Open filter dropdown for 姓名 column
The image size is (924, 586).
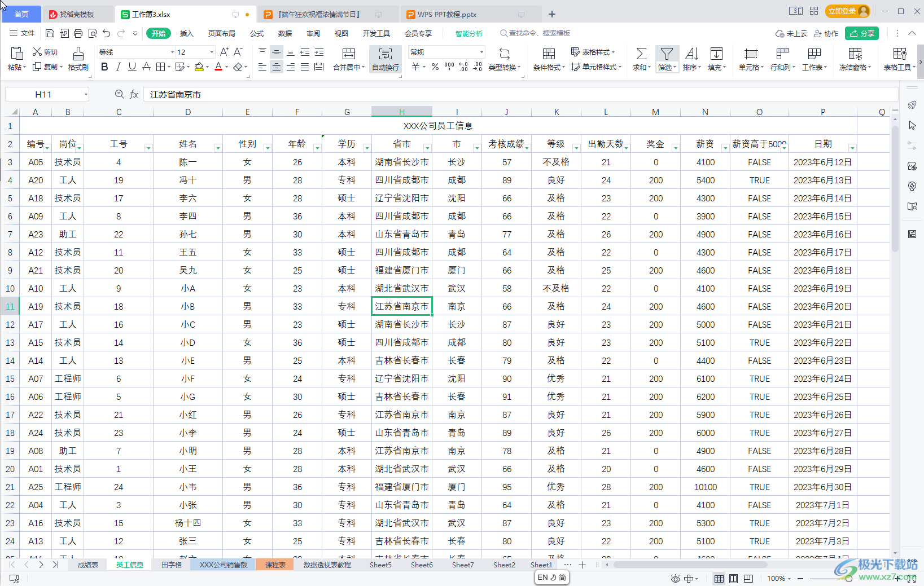click(x=218, y=148)
